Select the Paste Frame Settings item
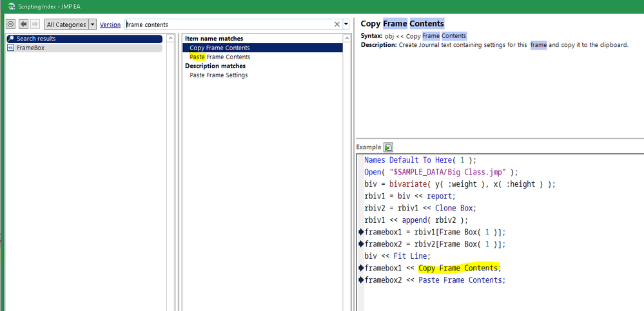This screenshot has height=311, width=644. click(x=219, y=75)
